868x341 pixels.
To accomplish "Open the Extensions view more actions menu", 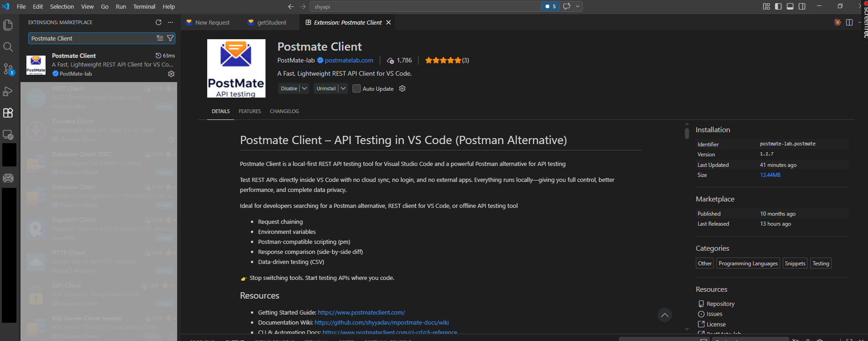I will (x=170, y=22).
